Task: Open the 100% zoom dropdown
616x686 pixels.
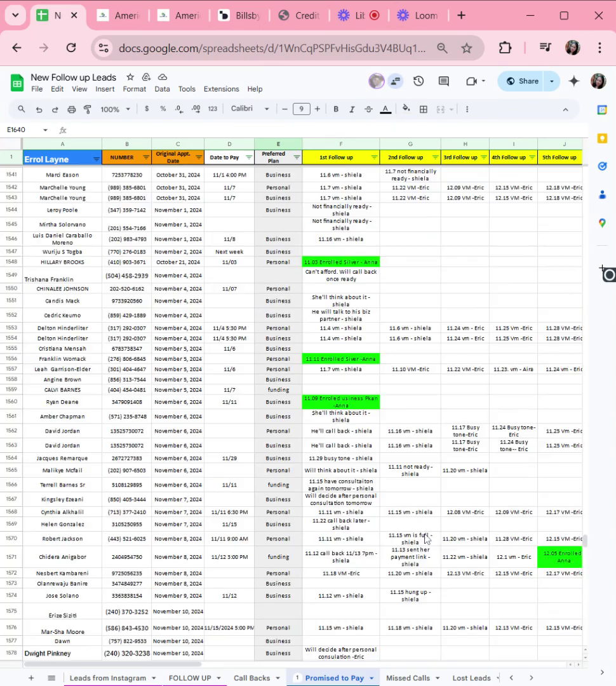Action: click(x=115, y=109)
